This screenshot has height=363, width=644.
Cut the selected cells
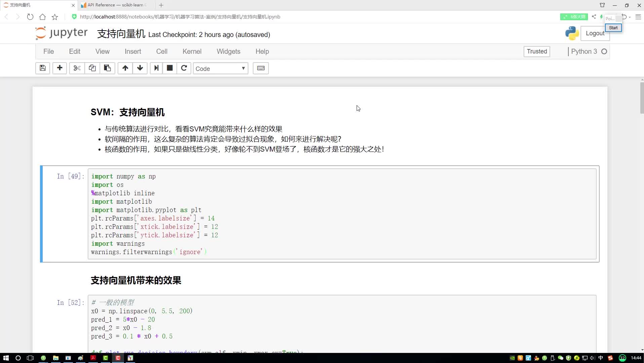77,68
